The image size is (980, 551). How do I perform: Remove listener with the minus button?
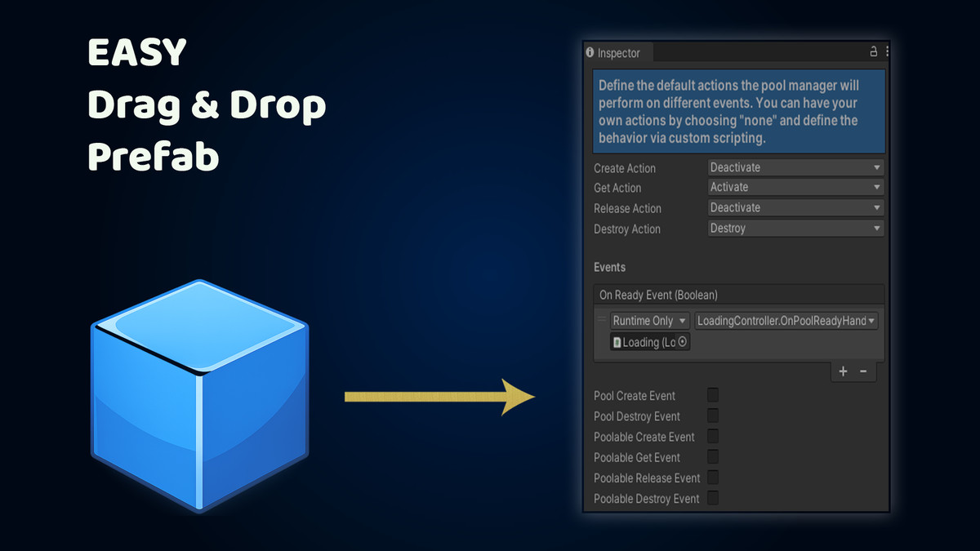pyautogui.click(x=863, y=371)
